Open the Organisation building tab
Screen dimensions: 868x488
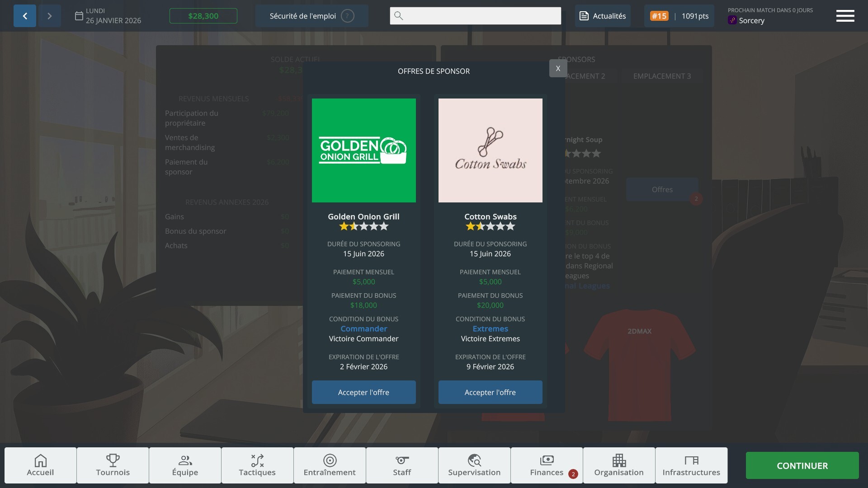pos(619,465)
